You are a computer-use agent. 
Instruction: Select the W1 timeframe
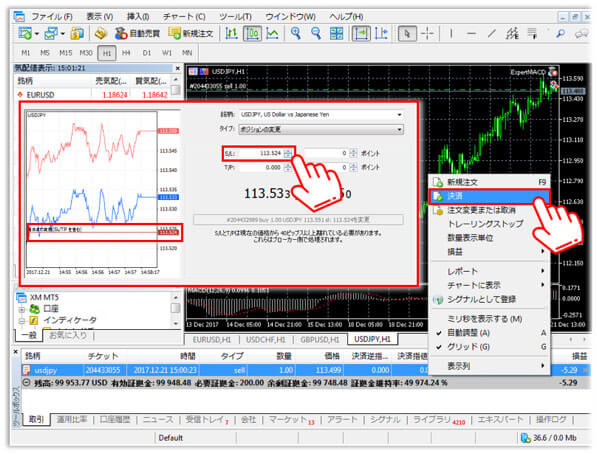click(167, 53)
